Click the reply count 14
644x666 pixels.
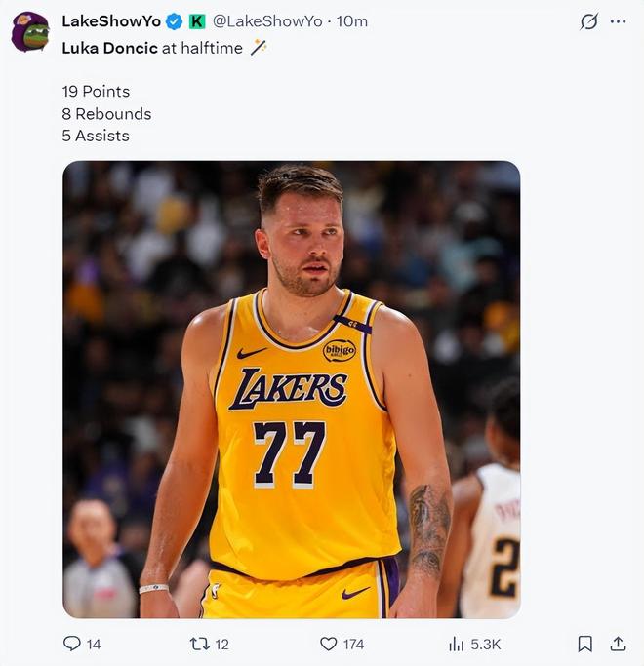click(x=94, y=644)
